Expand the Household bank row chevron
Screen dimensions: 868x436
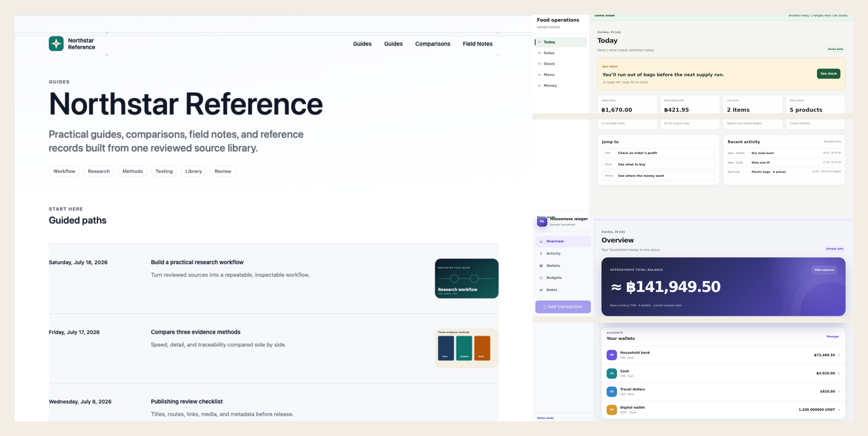coord(839,355)
